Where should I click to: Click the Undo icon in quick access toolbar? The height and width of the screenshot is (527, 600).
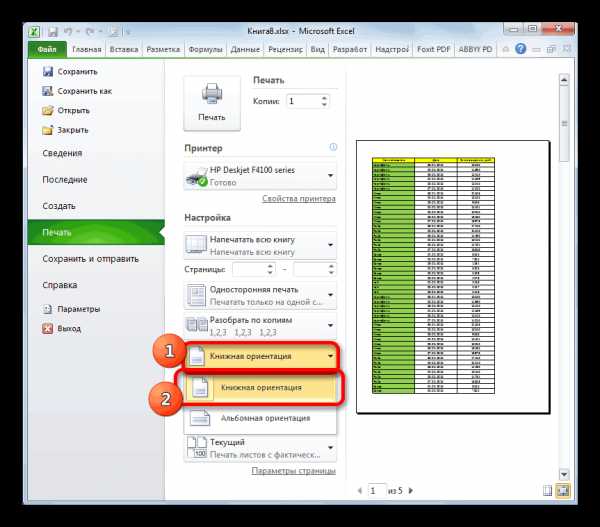point(68,32)
